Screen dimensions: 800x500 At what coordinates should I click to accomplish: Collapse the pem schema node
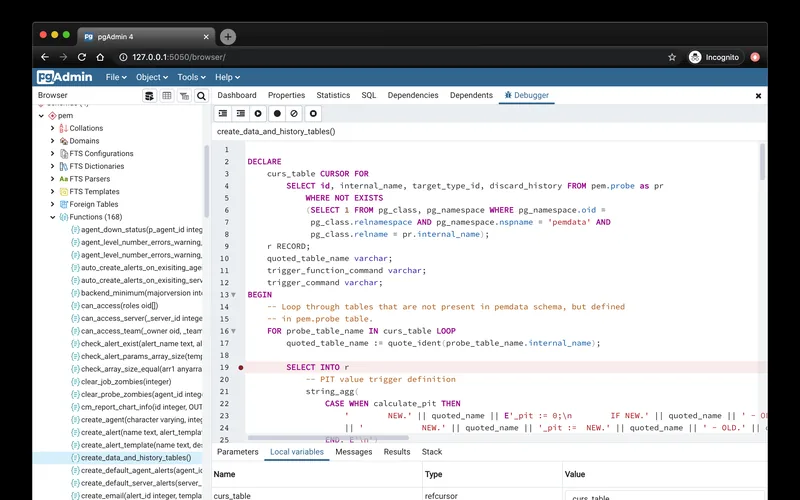click(x=41, y=116)
